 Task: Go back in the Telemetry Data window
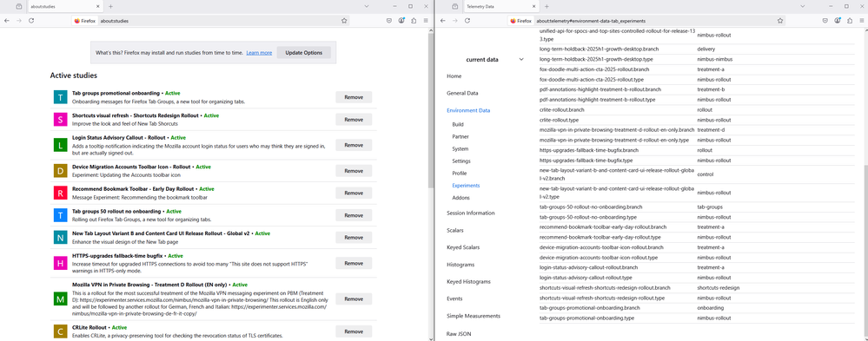click(x=442, y=21)
